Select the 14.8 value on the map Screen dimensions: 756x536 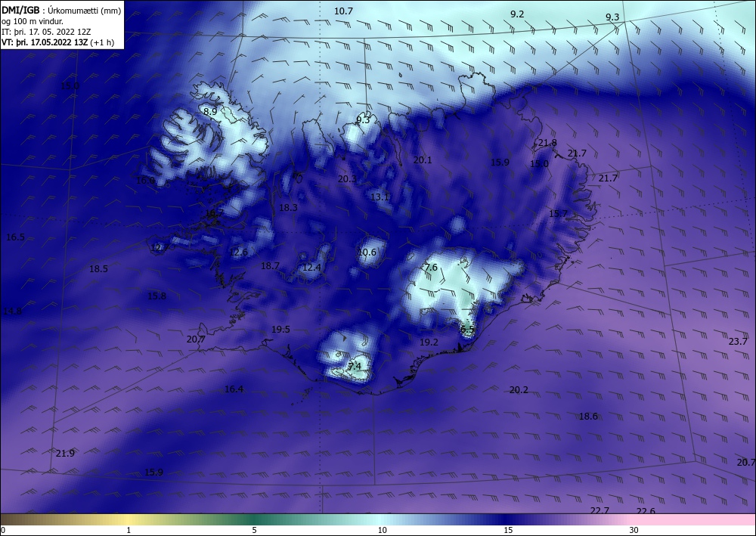pyautogui.click(x=12, y=311)
